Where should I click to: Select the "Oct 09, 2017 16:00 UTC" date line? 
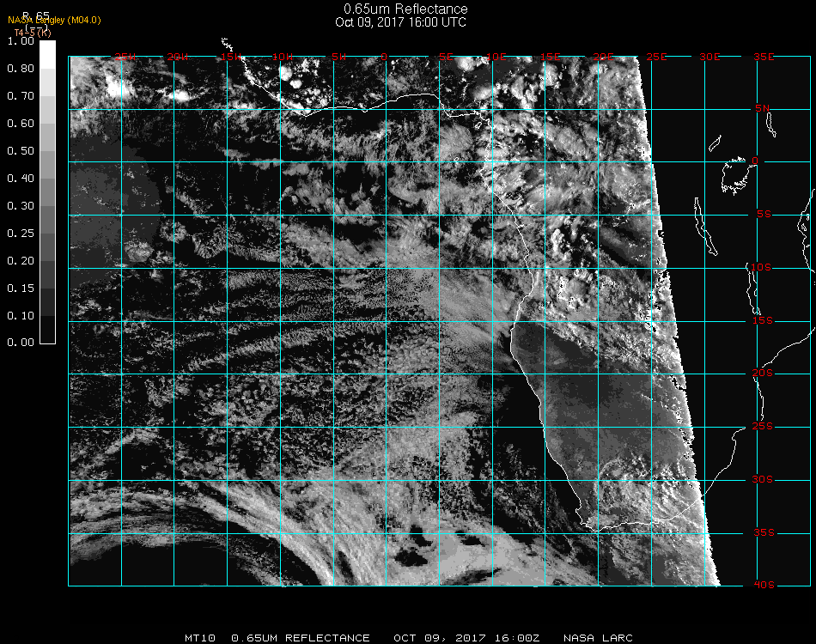pos(401,22)
